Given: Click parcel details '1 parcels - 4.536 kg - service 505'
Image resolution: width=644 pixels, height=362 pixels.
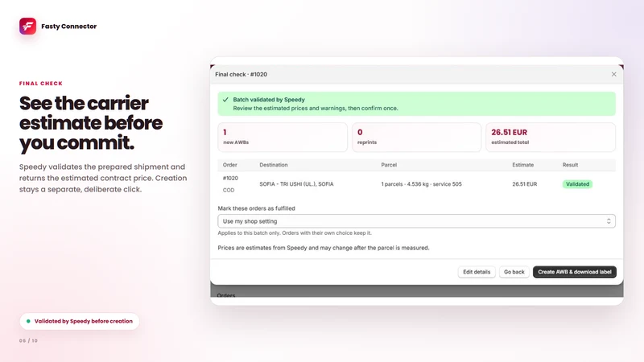Looking at the screenshot, I should click(421, 184).
